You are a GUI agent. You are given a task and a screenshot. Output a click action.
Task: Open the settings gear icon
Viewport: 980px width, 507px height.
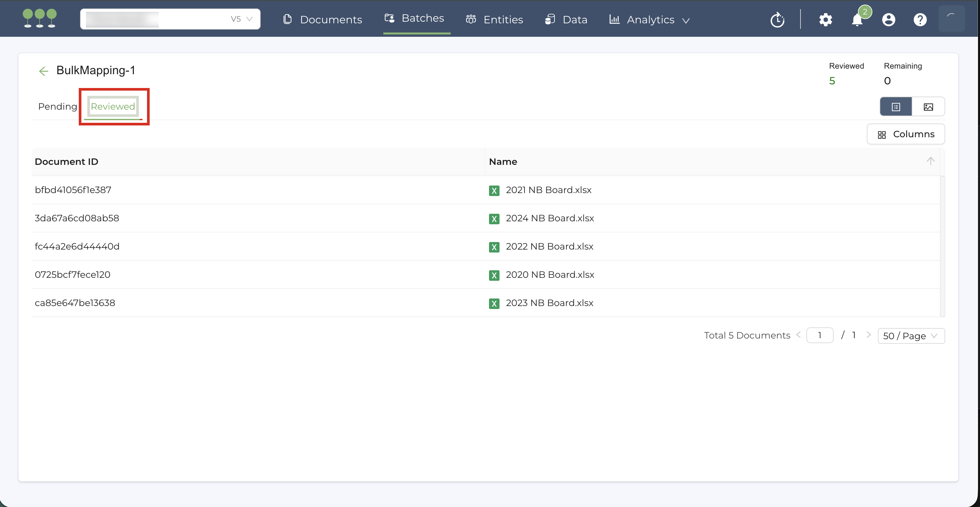(825, 20)
